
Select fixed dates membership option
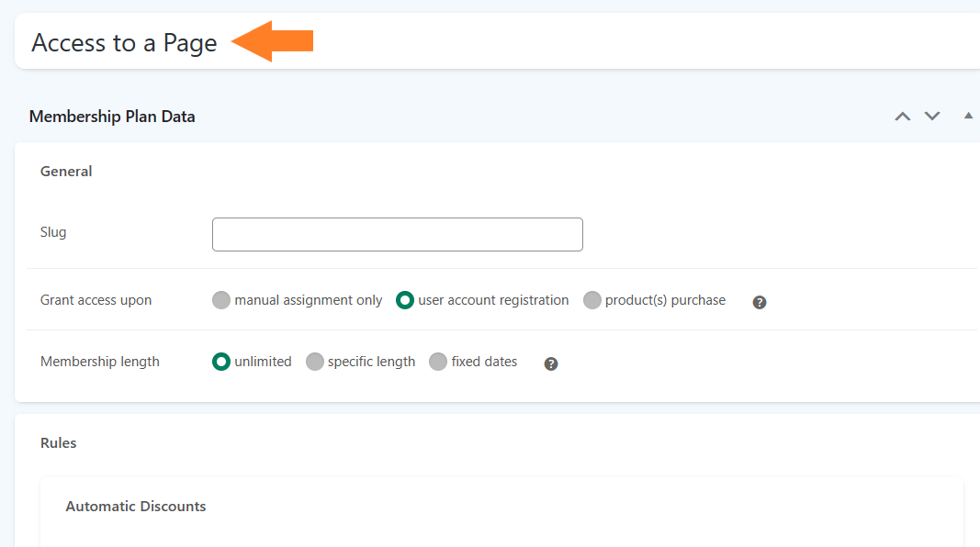pyautogui.click(x=438, y=362)
